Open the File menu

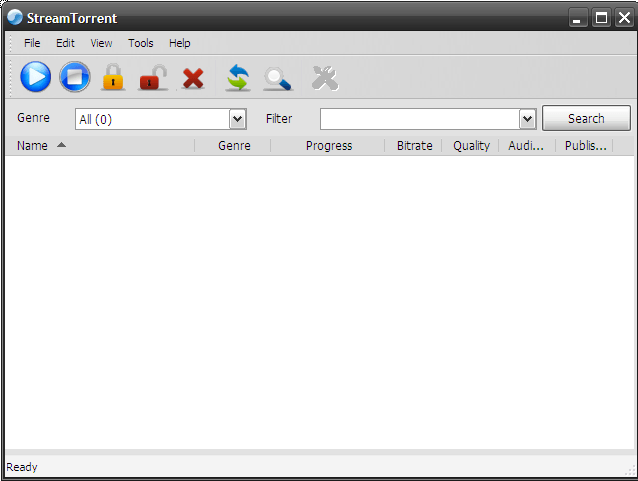(32, 43)
